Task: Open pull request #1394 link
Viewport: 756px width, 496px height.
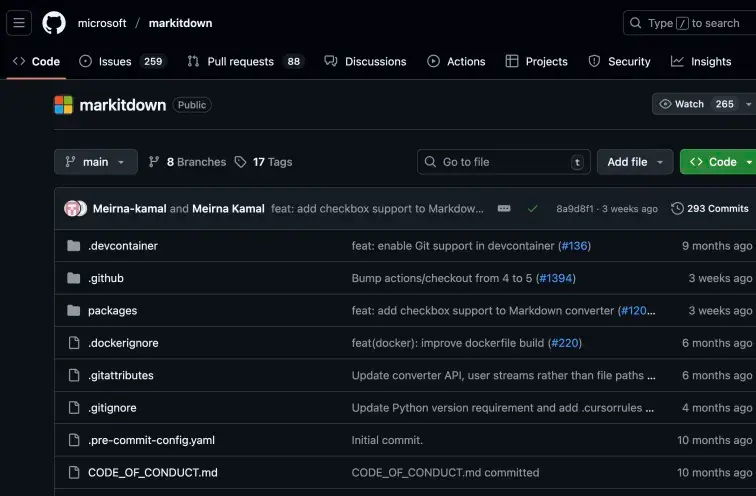Action: click(556, 278)
